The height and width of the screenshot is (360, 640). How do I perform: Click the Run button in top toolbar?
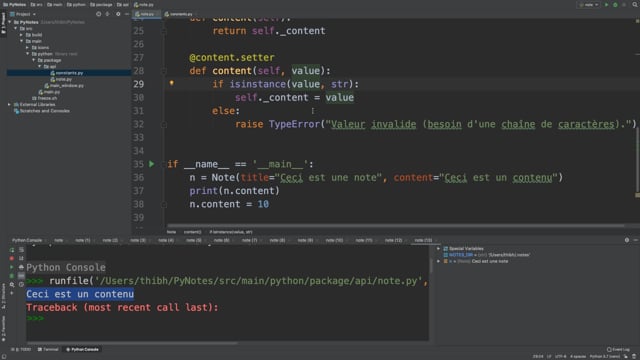pyautogui.click(x=607, y=5)
